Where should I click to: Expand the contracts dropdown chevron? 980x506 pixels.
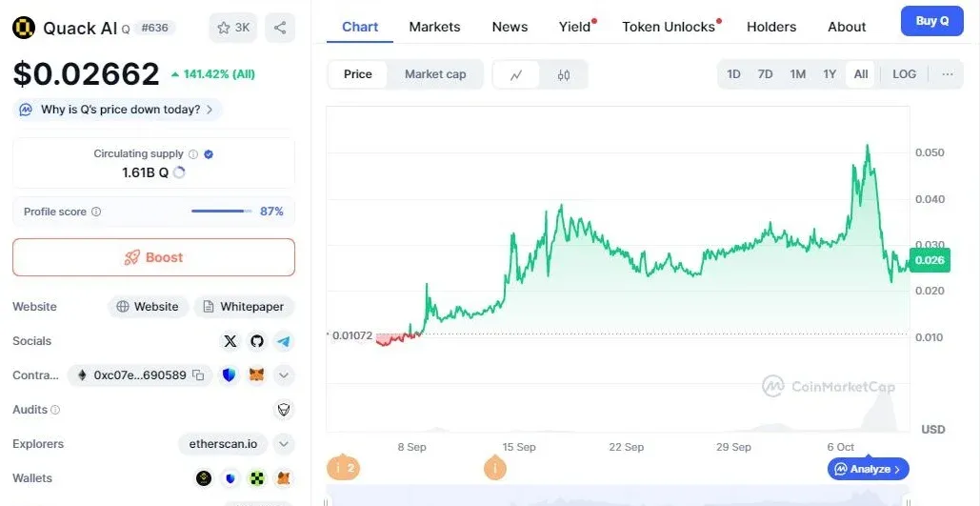284,375
